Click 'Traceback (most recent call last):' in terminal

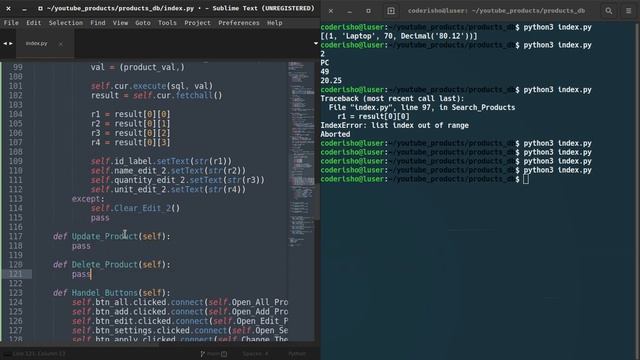(392, 98)
